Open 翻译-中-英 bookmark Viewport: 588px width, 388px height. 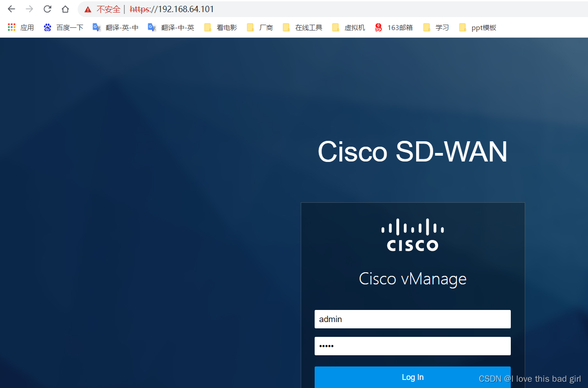pos(171,27)
